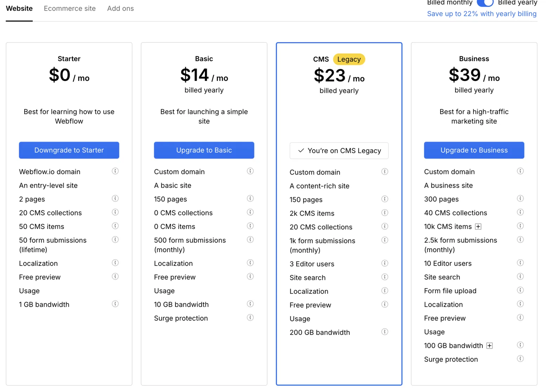Screen dimensions: 547x392
Task: Click Save up to 22% with yearly billing
Action: pyautogui.click(x=482, y=14)
